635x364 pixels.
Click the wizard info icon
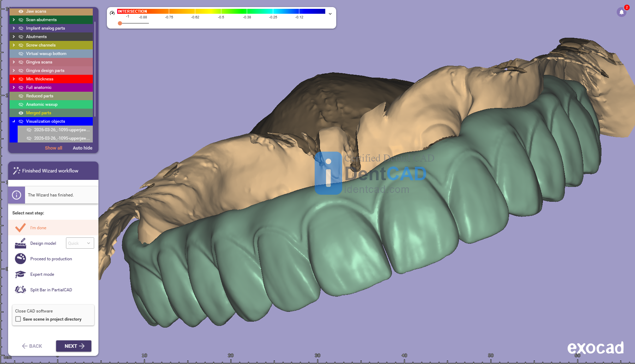pos(17,195)
